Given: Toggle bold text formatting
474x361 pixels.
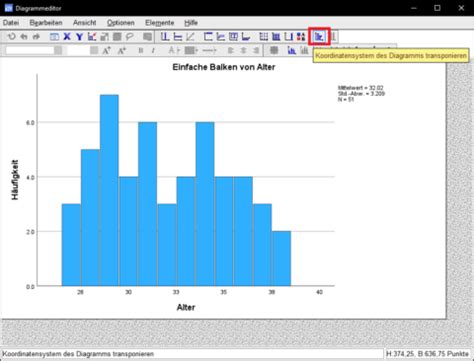Looking at the screenshot, I should tap(141, 51).
